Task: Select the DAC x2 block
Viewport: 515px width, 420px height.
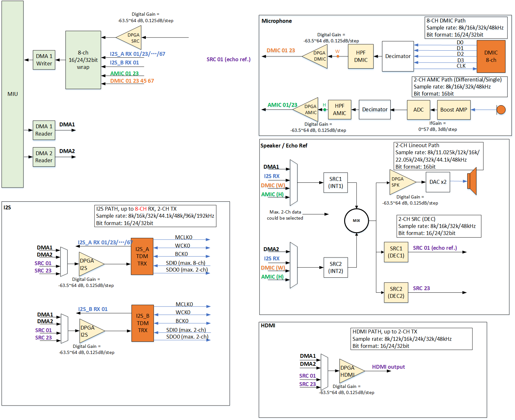Action: click(x=438, y=182)
